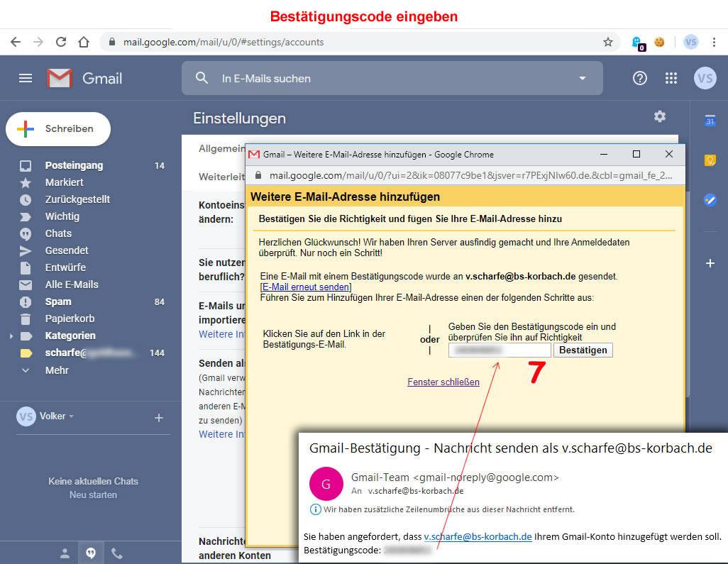
Task: Open Chrome profile avatar in toolbar
Action: (691, 43)
